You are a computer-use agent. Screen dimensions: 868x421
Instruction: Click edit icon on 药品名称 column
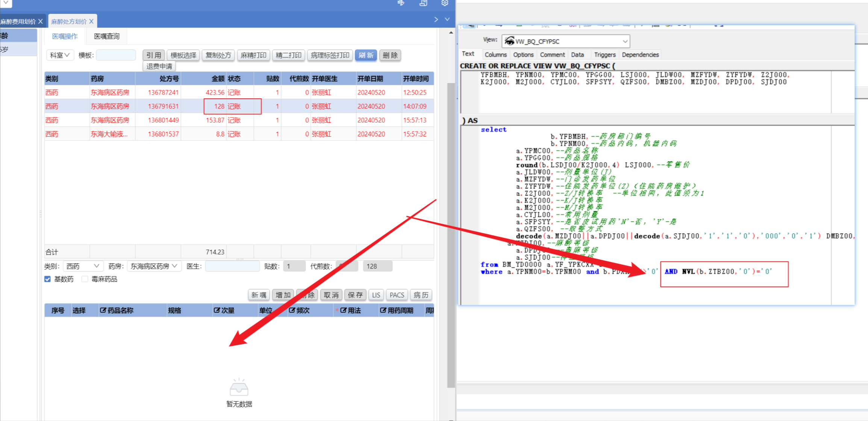103,310
